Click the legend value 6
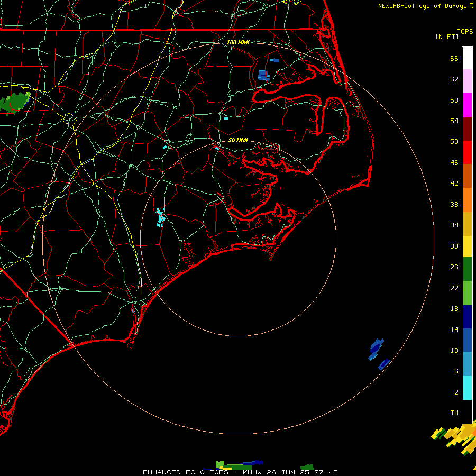 pyautogui.click(x=456, y=371)
